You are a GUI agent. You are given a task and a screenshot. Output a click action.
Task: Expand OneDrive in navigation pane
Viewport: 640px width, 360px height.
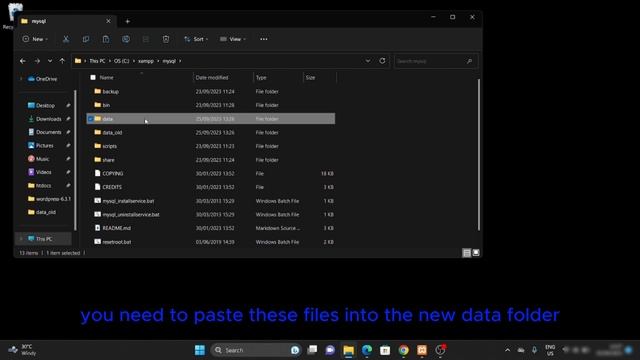[21, 79]
